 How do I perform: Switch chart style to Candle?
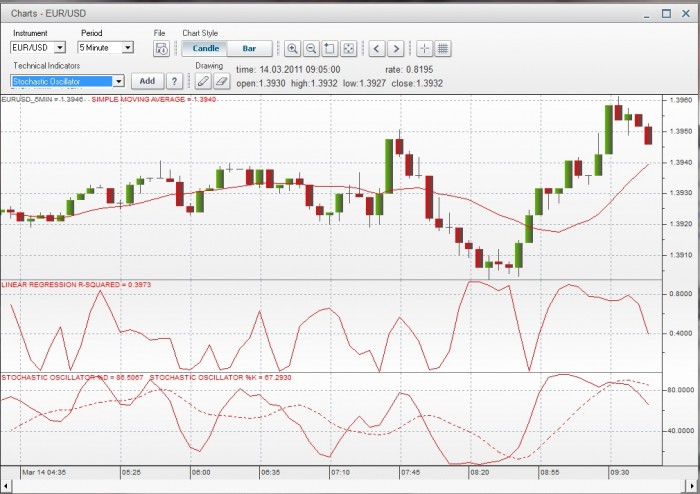[x=205, y=48]
